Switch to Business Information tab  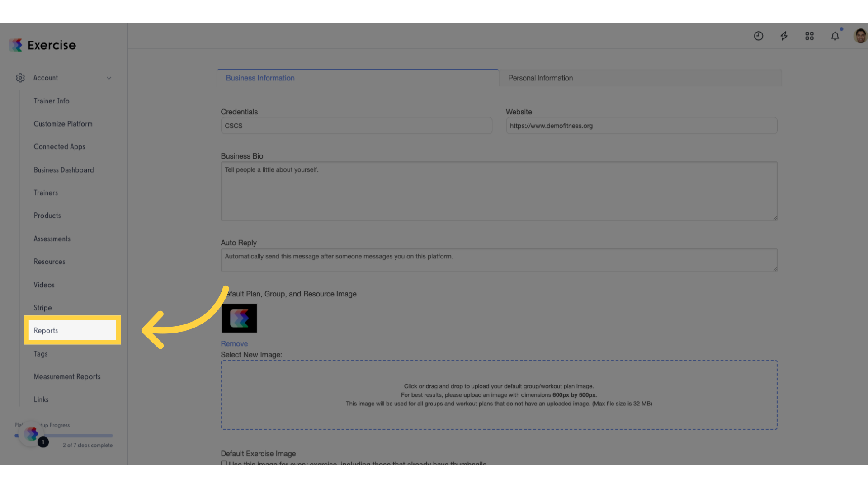pyautogui.click(x=358, y=78)
